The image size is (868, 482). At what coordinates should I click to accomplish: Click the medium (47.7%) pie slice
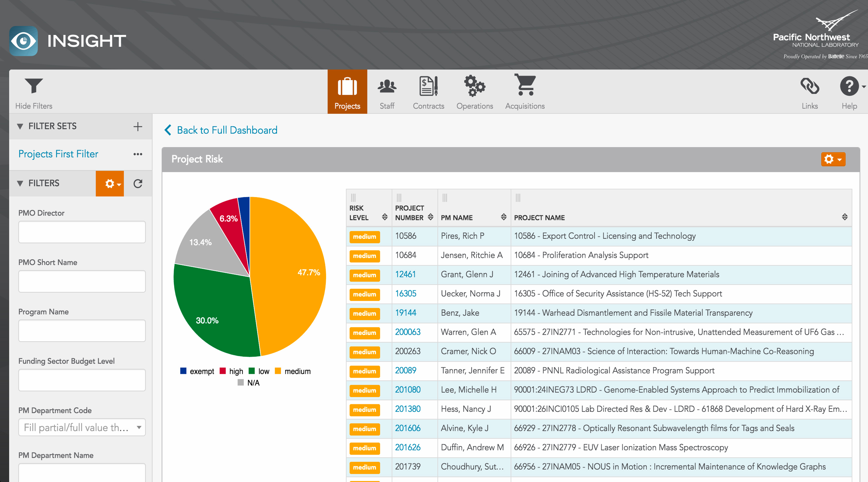pyautogui.click(x=290, y=273)
